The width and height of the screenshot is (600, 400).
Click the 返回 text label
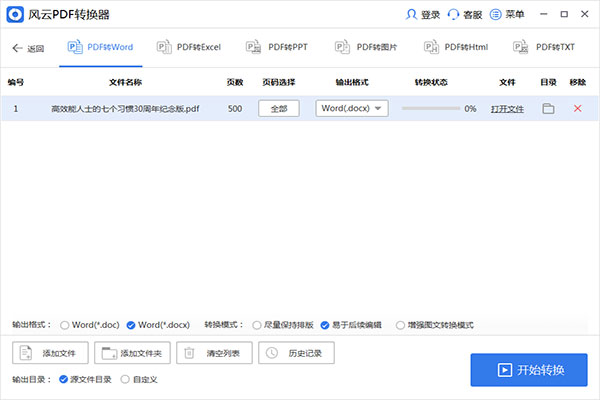(x=36, y=49)
